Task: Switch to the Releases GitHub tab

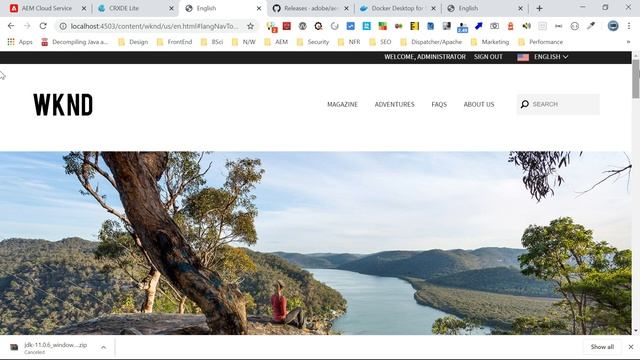Action: (x=310, y=8)
